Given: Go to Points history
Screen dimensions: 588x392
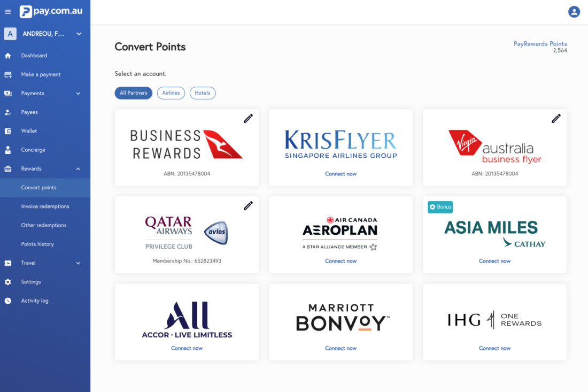Looking at the screenshot, I should click(37, 244).
